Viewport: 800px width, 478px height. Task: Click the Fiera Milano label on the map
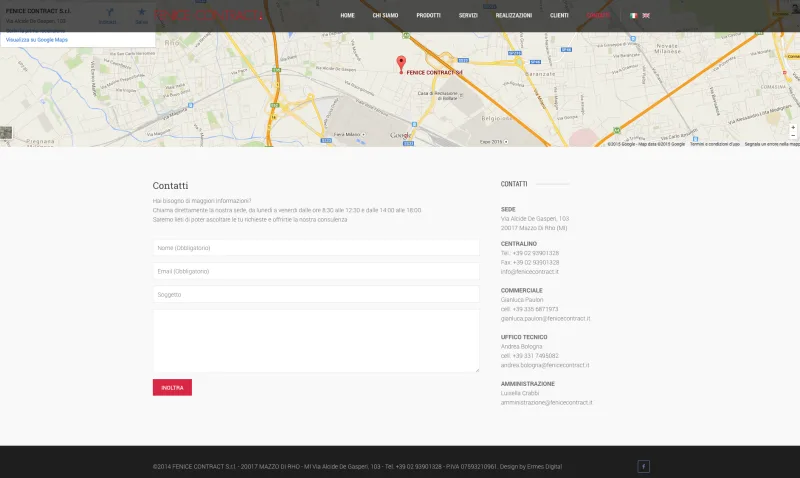(347, 135)
